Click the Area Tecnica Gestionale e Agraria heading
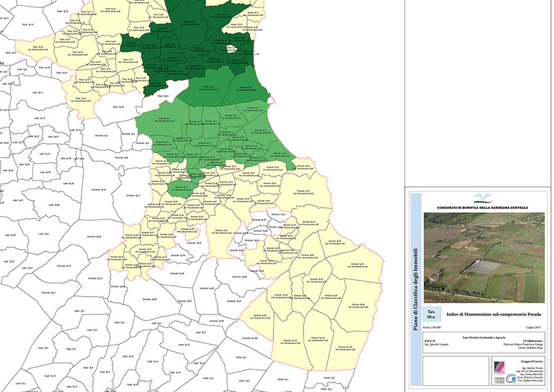 point(483,337)
